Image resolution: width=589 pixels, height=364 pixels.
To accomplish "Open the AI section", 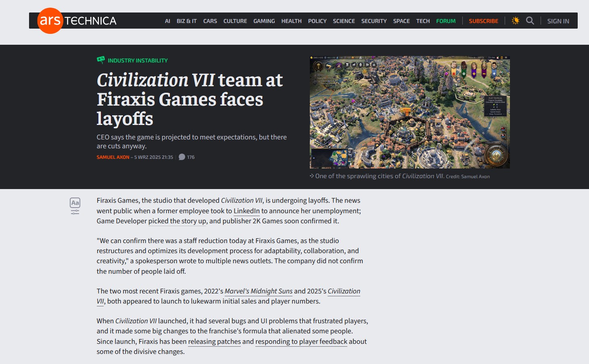I will [167, 21].
